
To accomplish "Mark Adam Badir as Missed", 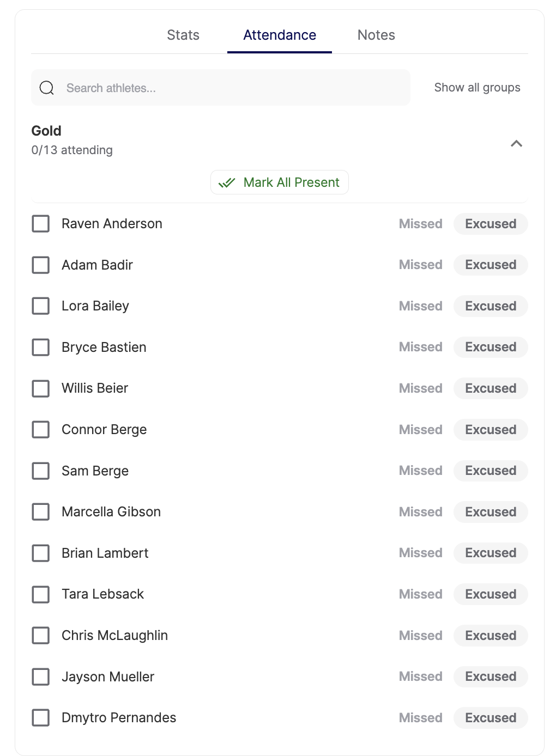I will coord(420,265).
